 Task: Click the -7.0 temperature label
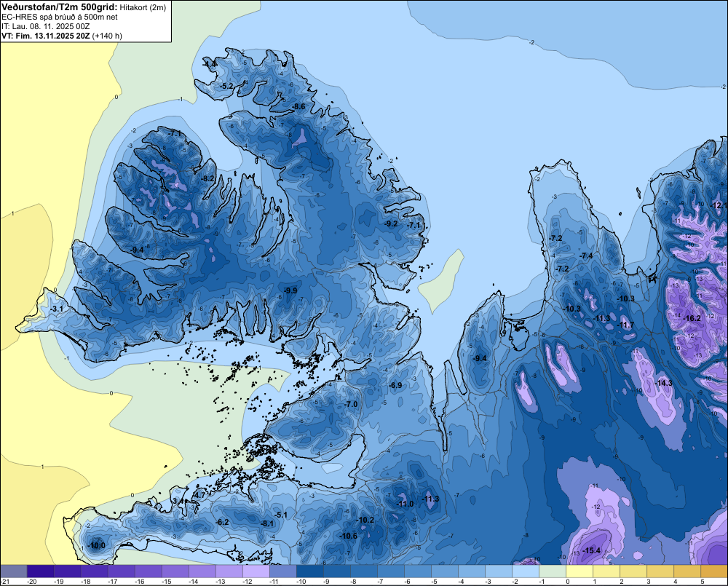[351, 404]
